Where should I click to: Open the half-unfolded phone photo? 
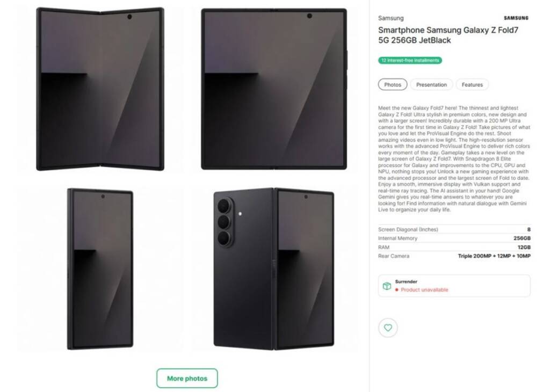tap(100, 89)
